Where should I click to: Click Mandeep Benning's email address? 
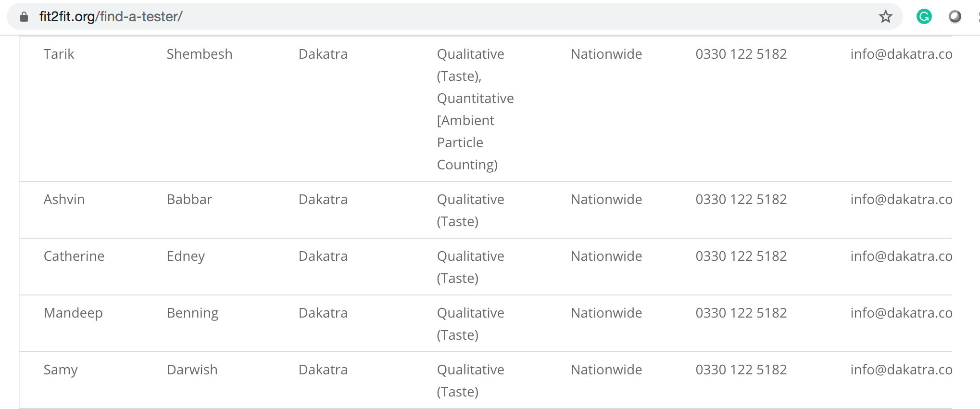tap(901, 313)
